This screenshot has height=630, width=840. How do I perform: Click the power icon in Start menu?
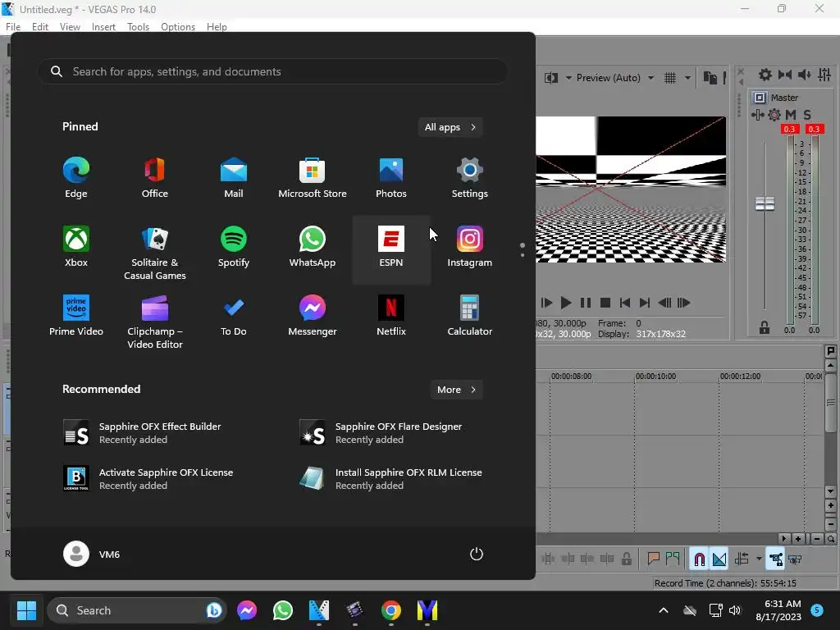point(477,554)
